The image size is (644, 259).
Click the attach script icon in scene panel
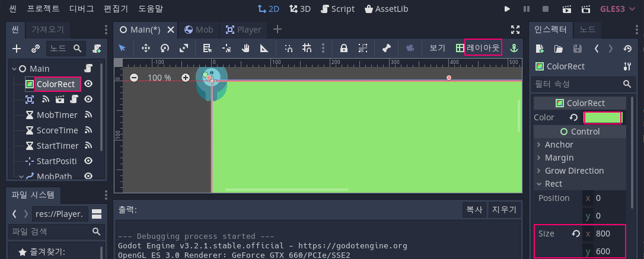click(97, 49)
